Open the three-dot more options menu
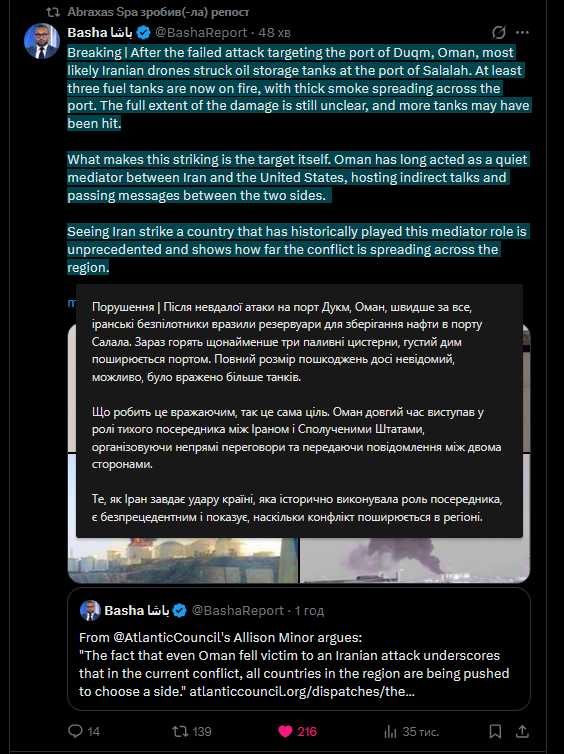Image resolution: width=564 pixels, height=754 pixels. pos(522,32)
